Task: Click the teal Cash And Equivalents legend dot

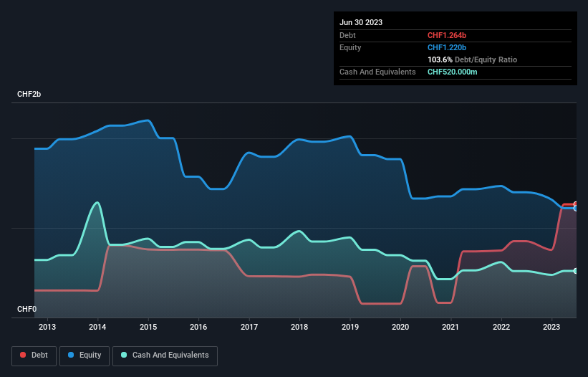Action: point(124,355)
